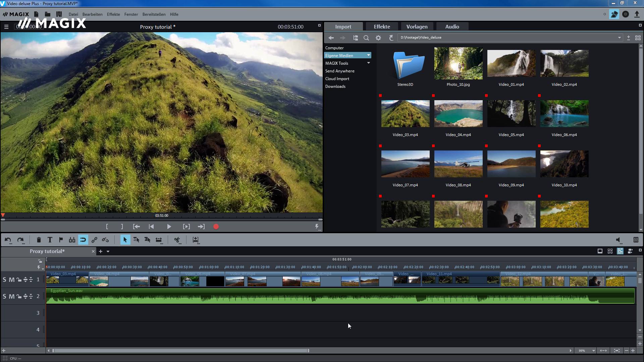Click the search magnifier in media pool
The width and height of the screenshot is (644, 362).
366,38
